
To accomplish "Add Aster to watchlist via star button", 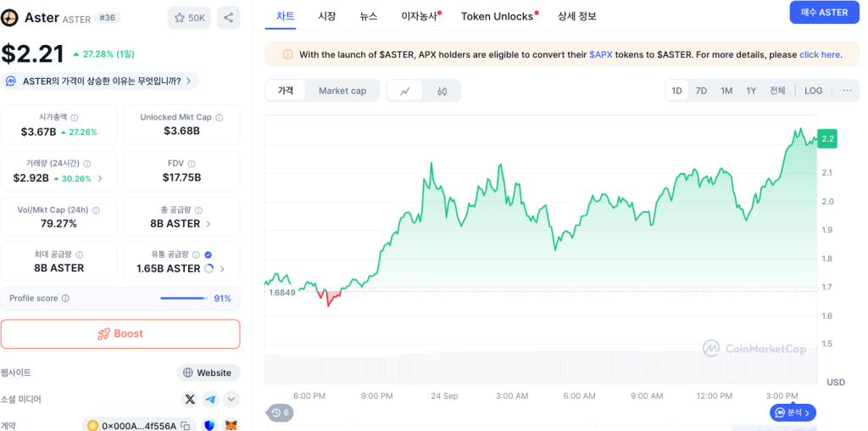I will [x=190, y=19].
